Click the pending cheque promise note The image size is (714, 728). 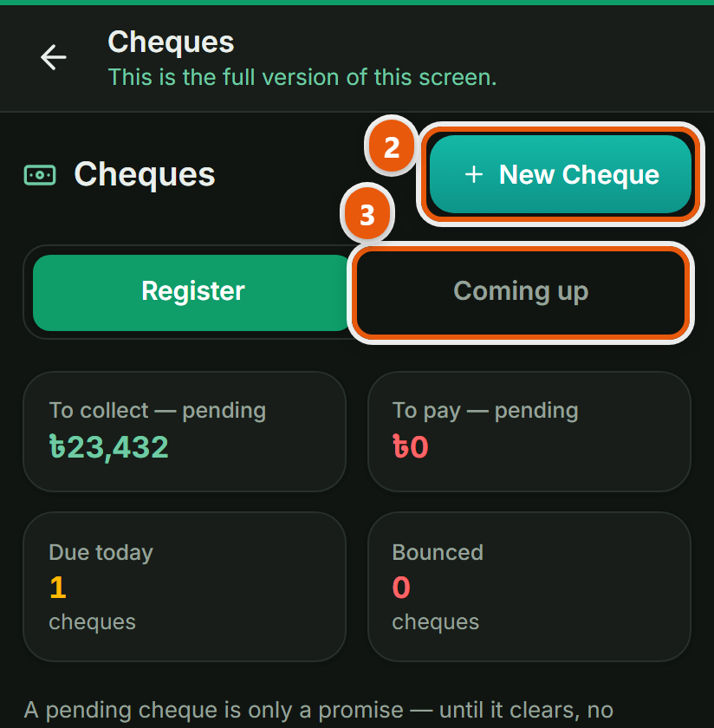pos(319,711)
